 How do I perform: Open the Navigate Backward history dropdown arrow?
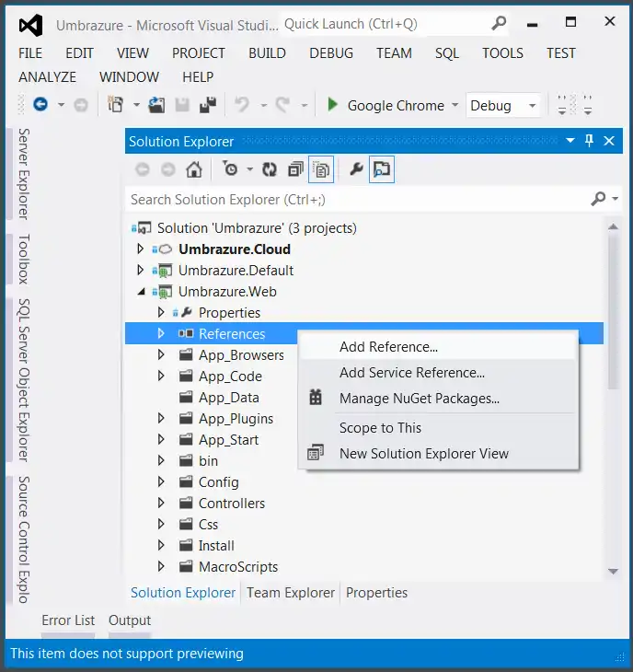pyautogui.click(x=62, y=105)
